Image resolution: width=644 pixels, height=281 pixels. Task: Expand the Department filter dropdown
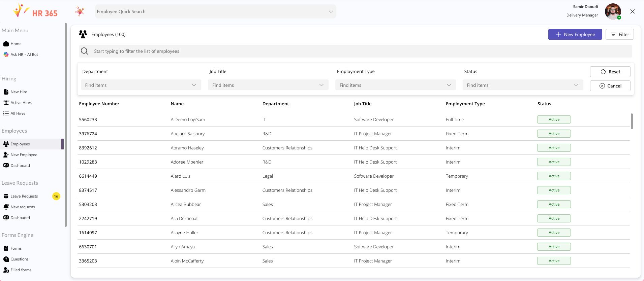(x=141, y=85)
